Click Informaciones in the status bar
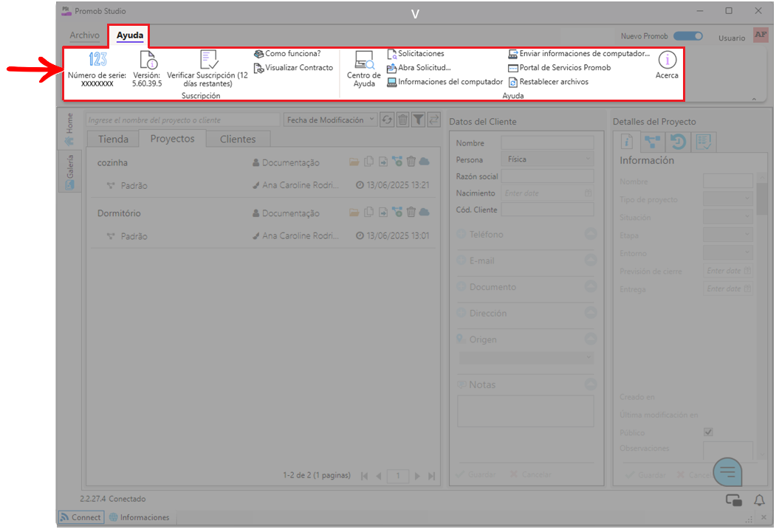This screenshot has width=779, height=532. [139, 517]
